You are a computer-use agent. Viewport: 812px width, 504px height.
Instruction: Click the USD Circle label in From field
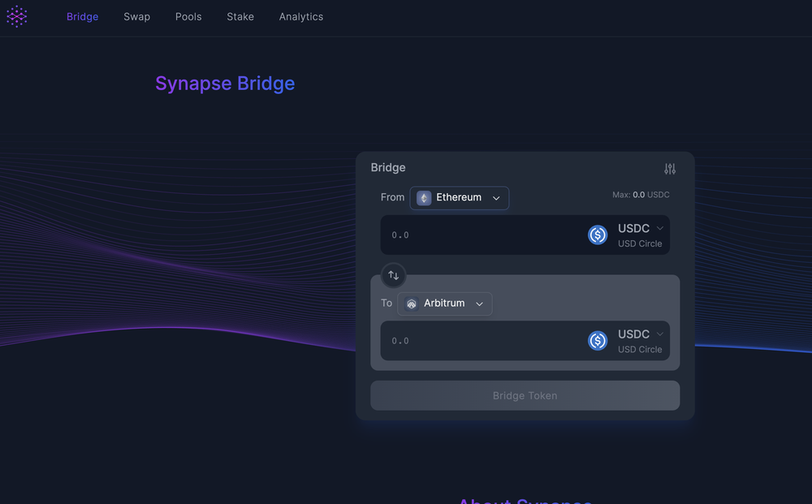coord(640,243)
